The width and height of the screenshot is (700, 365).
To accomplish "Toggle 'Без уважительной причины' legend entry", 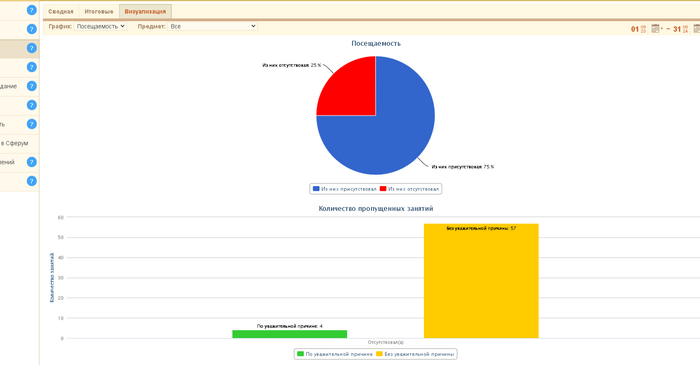I will pyautogui.click(x=415, y=354).
